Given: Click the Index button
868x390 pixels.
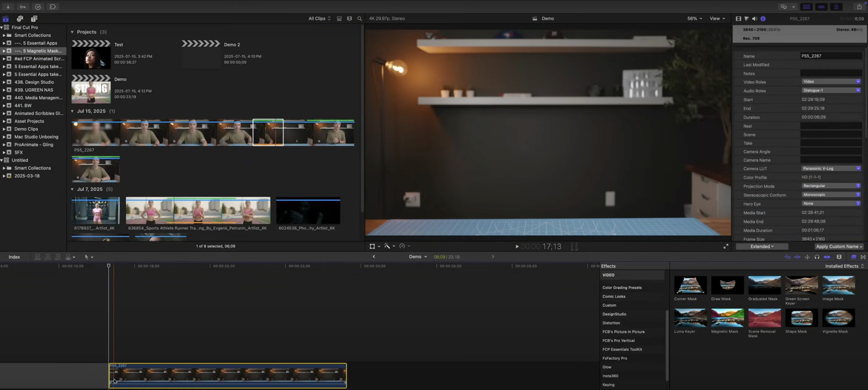Looking at the screenshot, I should pyautogui.click(x=14, y=257).
